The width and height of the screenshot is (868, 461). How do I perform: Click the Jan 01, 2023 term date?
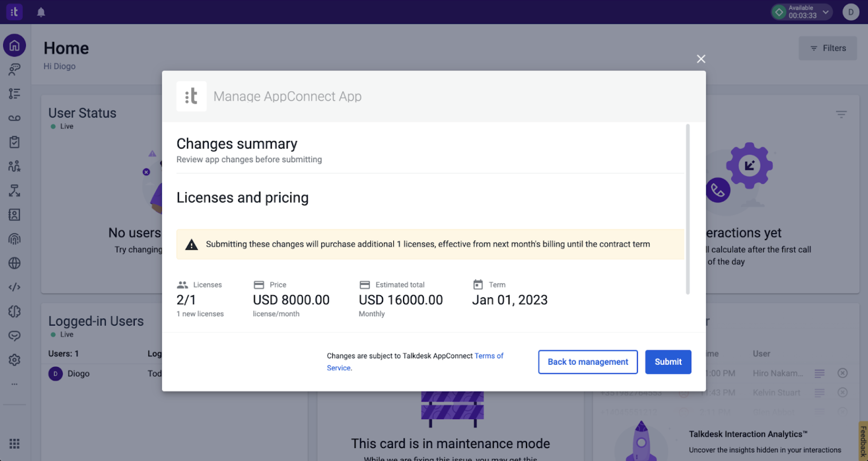(x=509, y=300)
